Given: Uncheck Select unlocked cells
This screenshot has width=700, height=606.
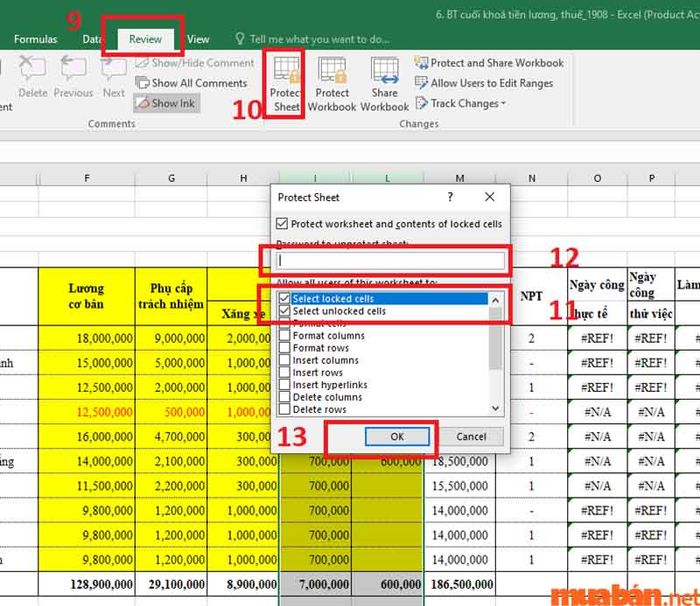Looking at the screenshot, I should (x=284, y=311).
